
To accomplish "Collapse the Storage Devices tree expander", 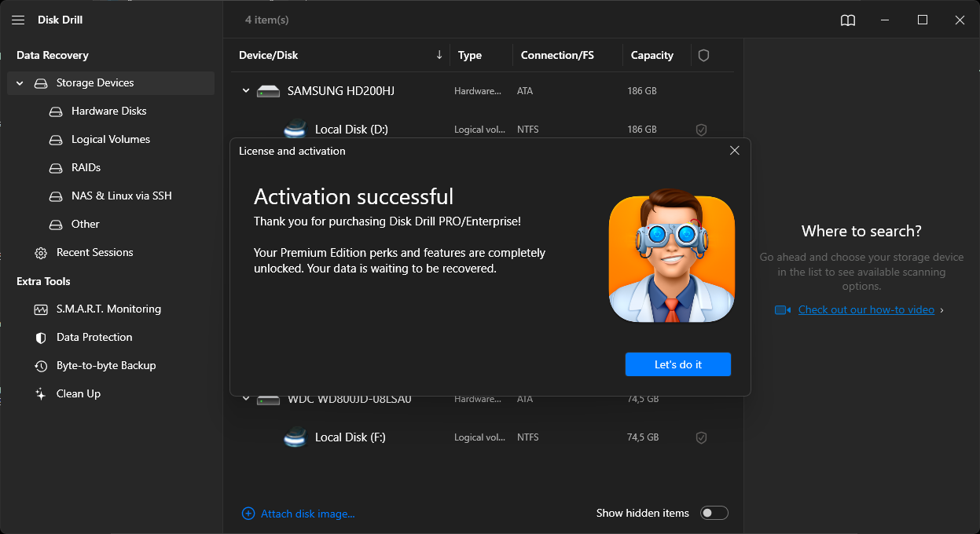I will click(x=20, y=83).
